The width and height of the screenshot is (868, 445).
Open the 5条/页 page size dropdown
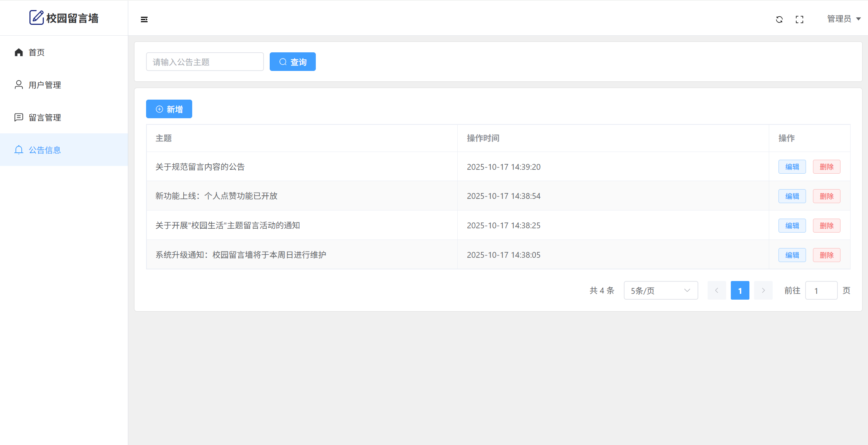pos(661,290)
